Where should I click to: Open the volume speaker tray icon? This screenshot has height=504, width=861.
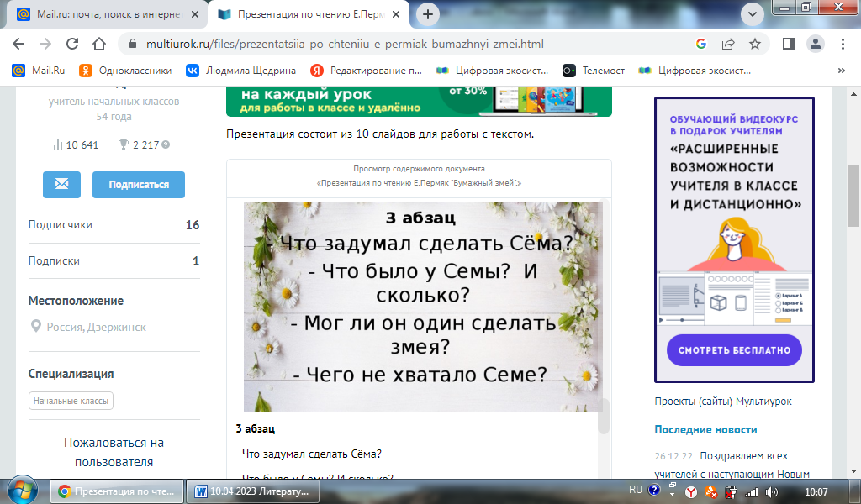click(772, 492)
